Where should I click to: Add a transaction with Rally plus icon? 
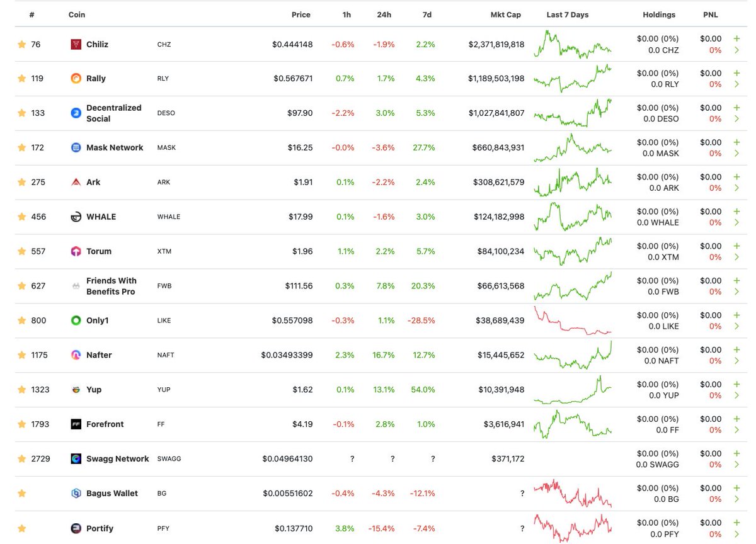736,73
